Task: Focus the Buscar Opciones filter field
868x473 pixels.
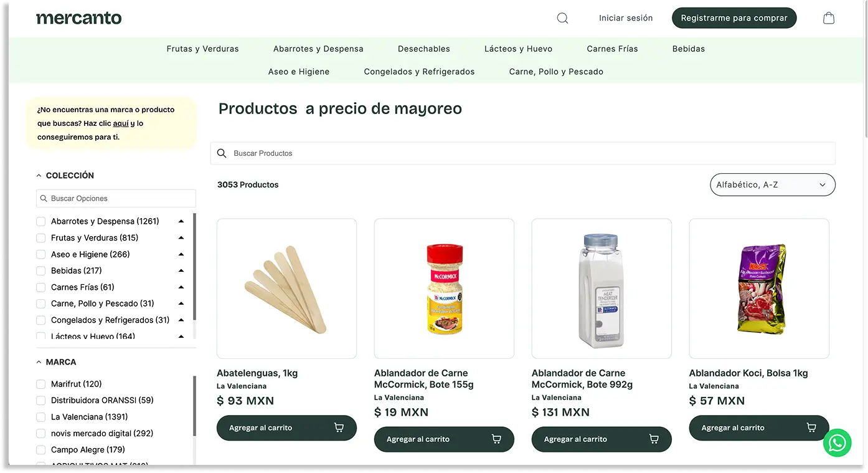Action: click(116, 198)
